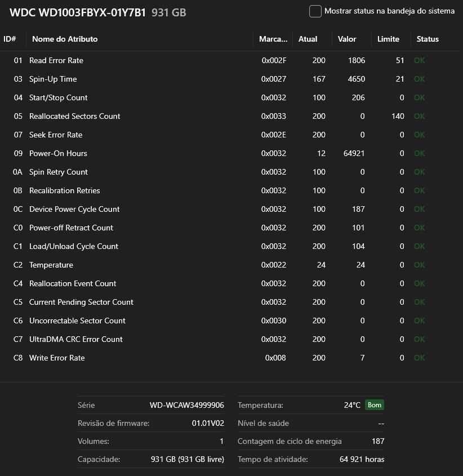Click the OK status of Write Error Rate
The height and width of the screenshot is (476, 463).
coord(419,358)
